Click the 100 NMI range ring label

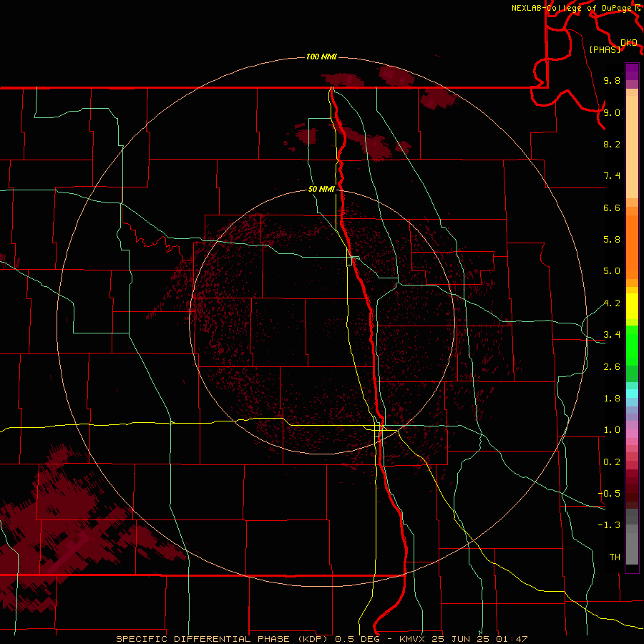321,57
